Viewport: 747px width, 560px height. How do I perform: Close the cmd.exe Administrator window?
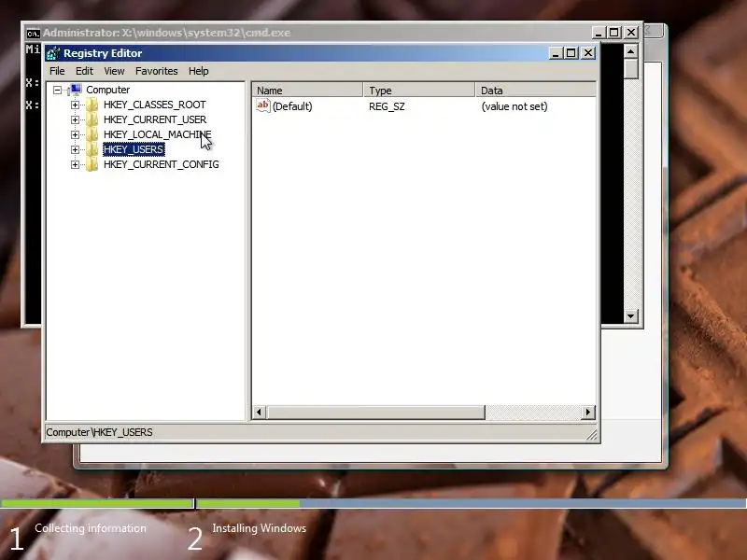pyautogui.click(x=631, y=33)
